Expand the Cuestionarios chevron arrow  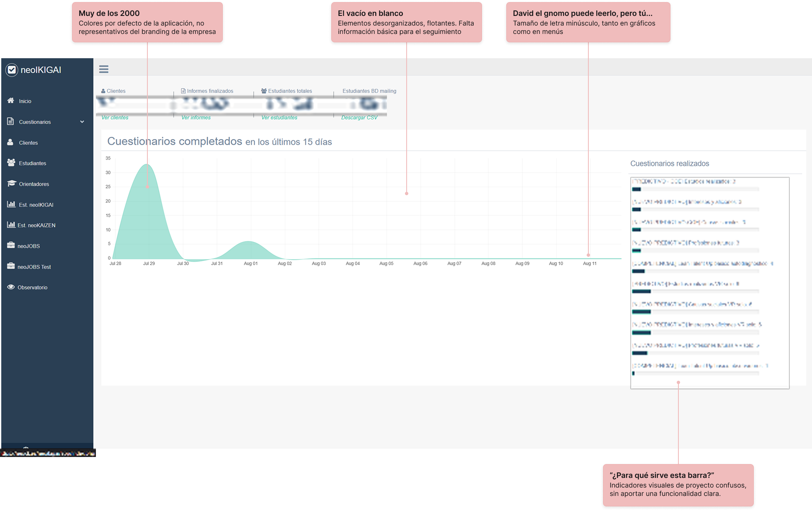tap(82, 122)
